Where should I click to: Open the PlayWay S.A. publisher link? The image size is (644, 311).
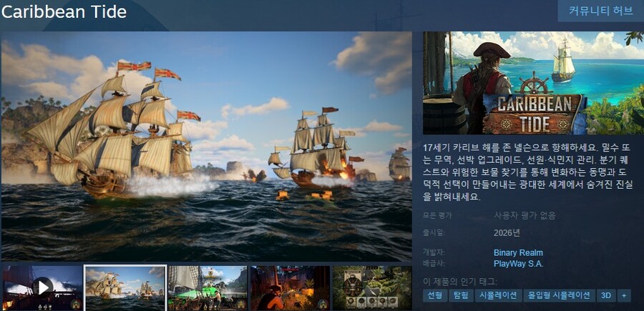pos(518,264)
